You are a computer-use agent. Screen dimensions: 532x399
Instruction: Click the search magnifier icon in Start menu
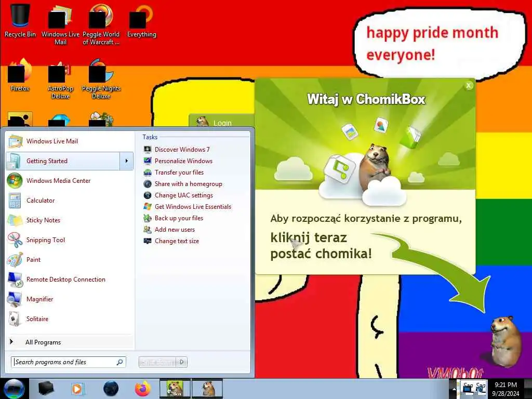(119, 362)
